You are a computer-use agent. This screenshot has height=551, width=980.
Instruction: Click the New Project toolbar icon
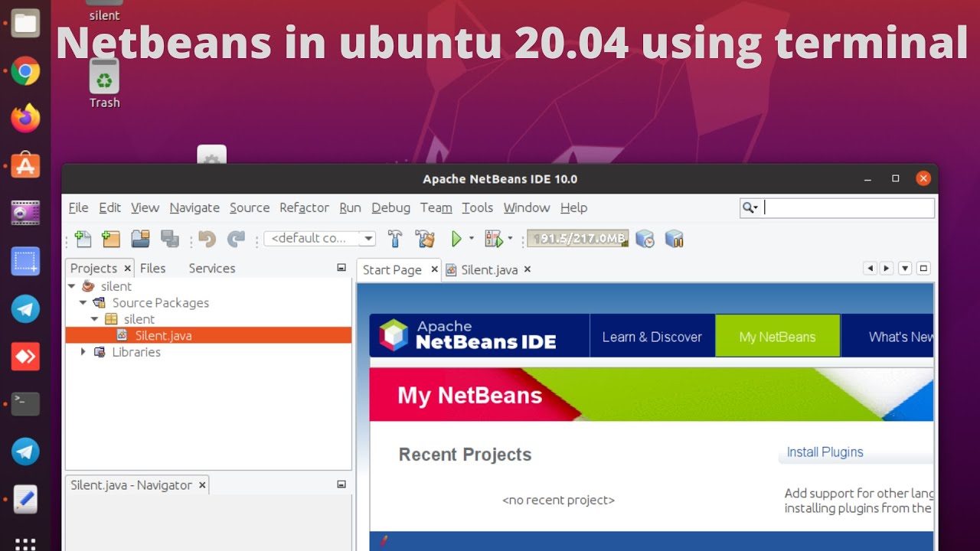pos(111,239)
